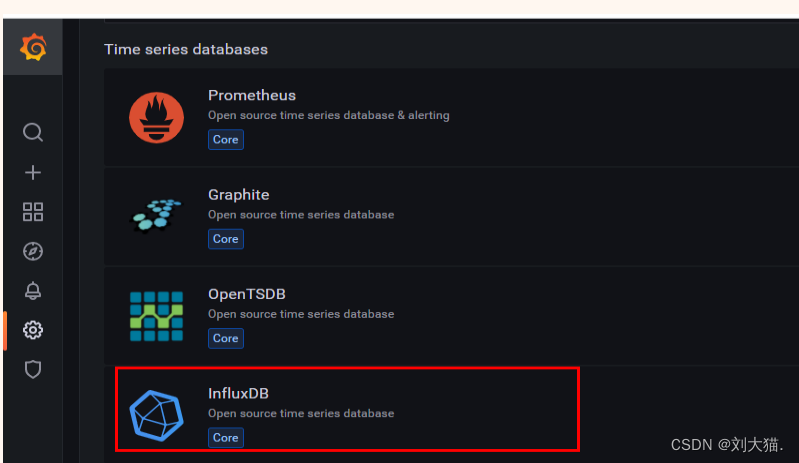This screenshot has height=463, width=799.
Task: Click the Create plus icon
Action: (33, 172)
